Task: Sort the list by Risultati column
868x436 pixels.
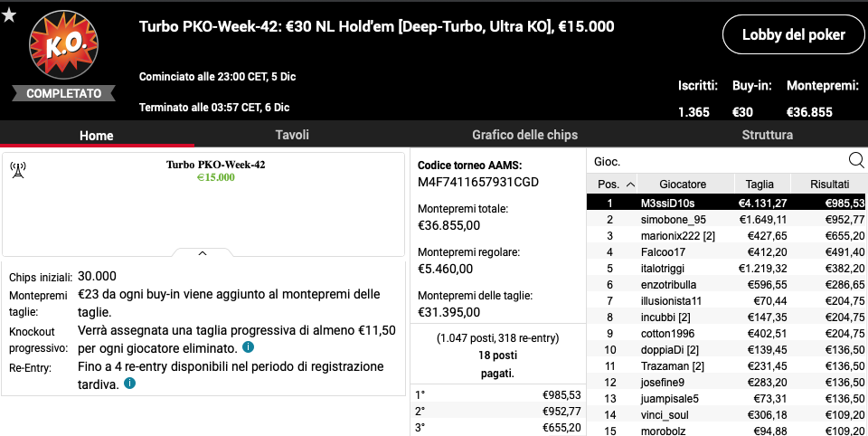Action: pyautogui.click(x=829, y=184)
